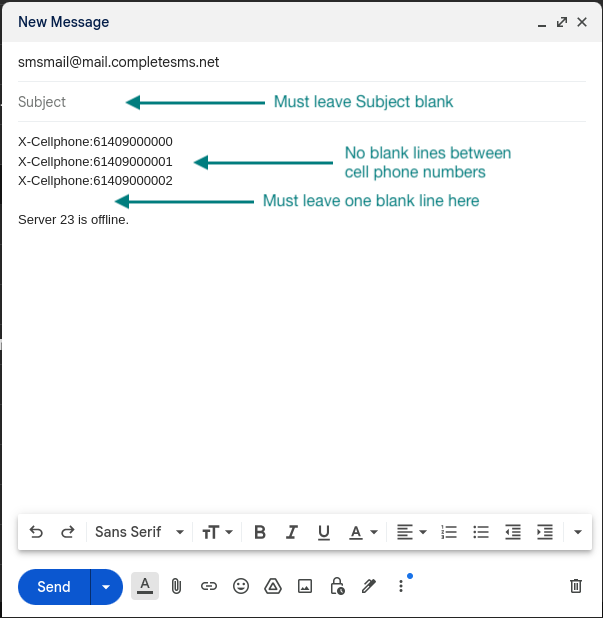
Task: Undo the last edit in compose toolbar
Action: pos(36,532)
